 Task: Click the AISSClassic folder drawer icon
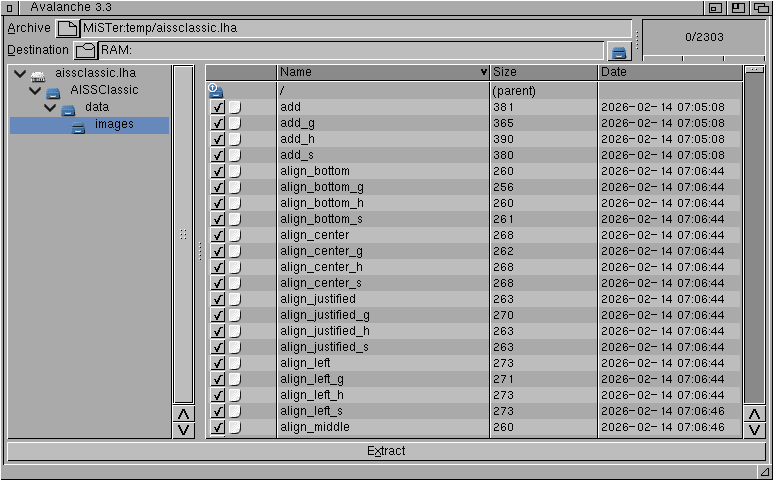pos(53,92)
